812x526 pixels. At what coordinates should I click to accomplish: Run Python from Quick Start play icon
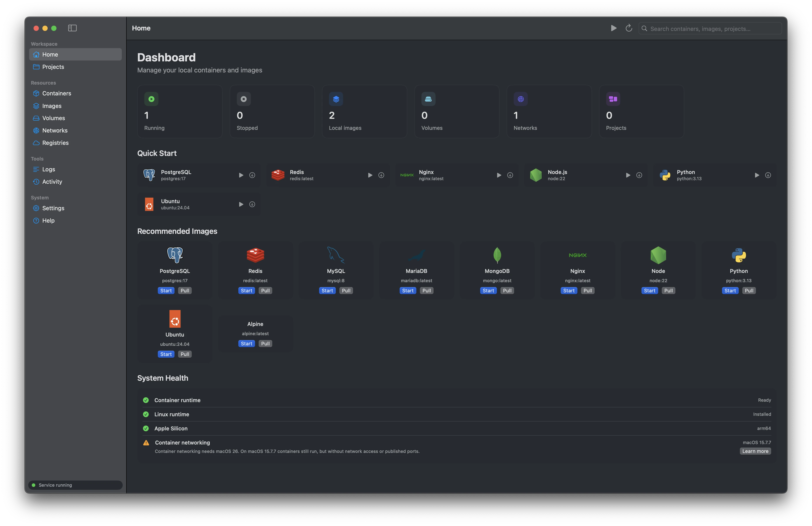757,175
